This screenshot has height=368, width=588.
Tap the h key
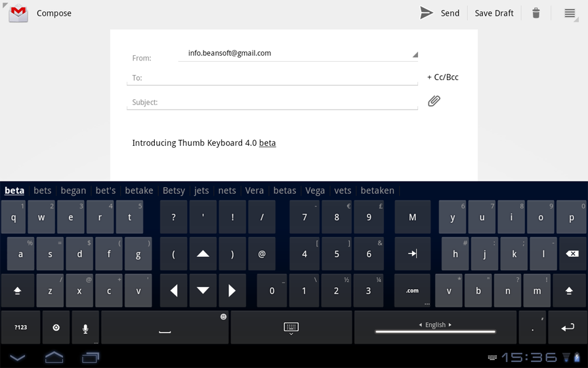pos(455,254)
